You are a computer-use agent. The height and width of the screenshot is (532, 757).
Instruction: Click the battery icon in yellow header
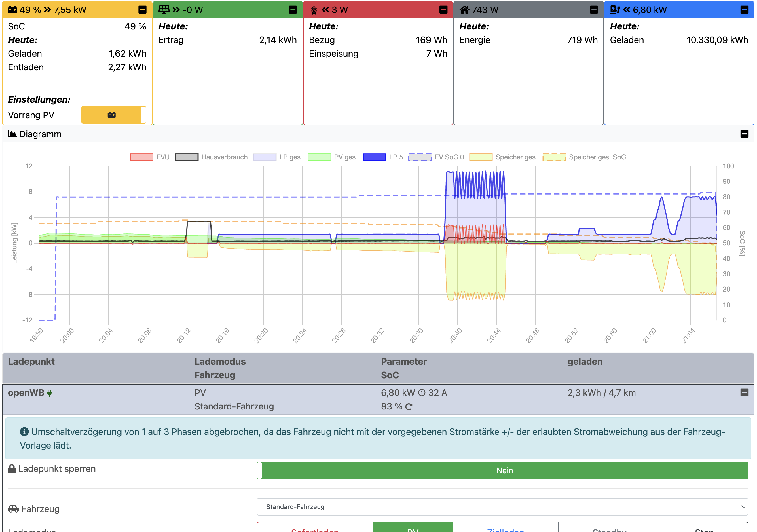[12, 10]
